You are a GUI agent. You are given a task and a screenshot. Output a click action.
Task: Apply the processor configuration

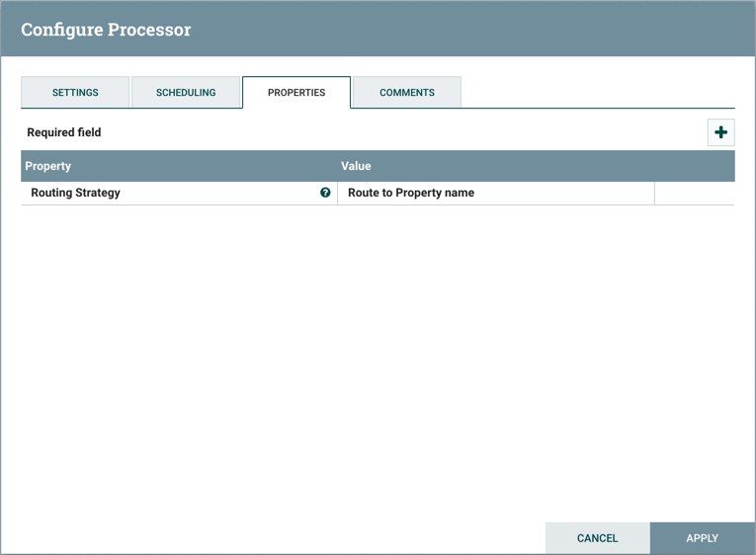pos(702,538)
